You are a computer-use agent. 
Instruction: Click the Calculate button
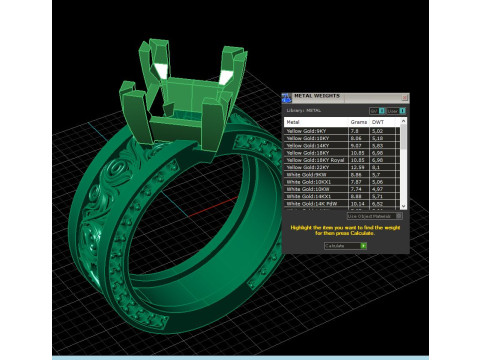tap(345, 246)
